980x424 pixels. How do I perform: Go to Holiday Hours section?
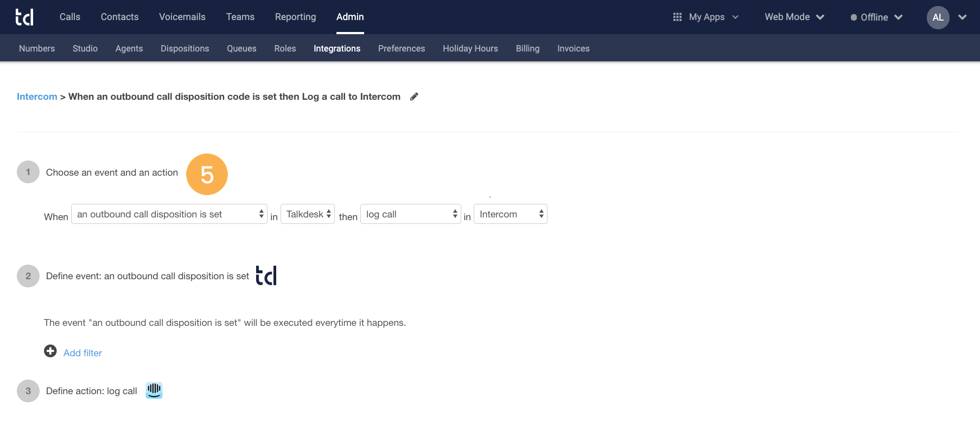click(x=470, y=48)
